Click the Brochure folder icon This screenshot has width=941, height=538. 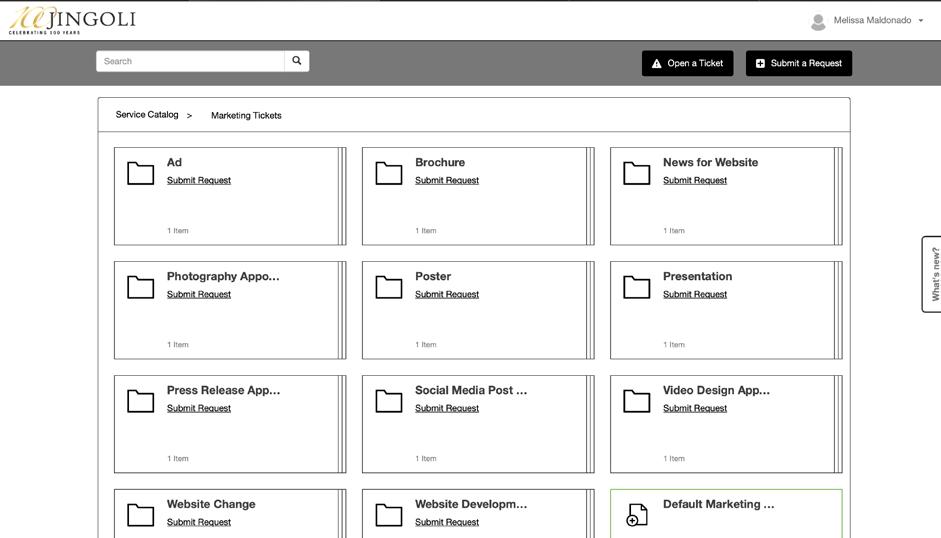(389, 173)
